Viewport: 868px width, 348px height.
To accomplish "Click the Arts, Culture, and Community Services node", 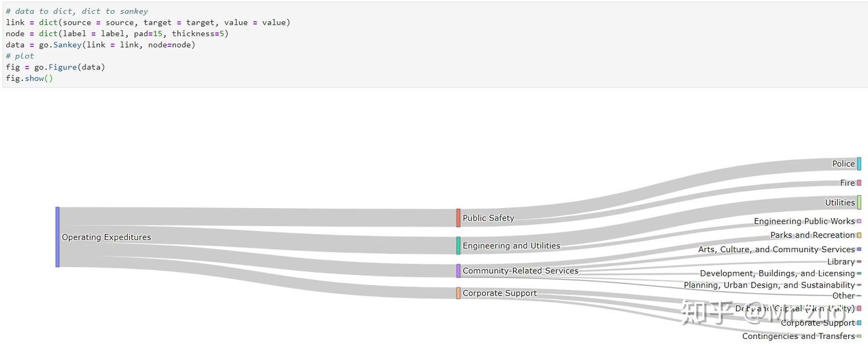I will (x=859, y=249).
